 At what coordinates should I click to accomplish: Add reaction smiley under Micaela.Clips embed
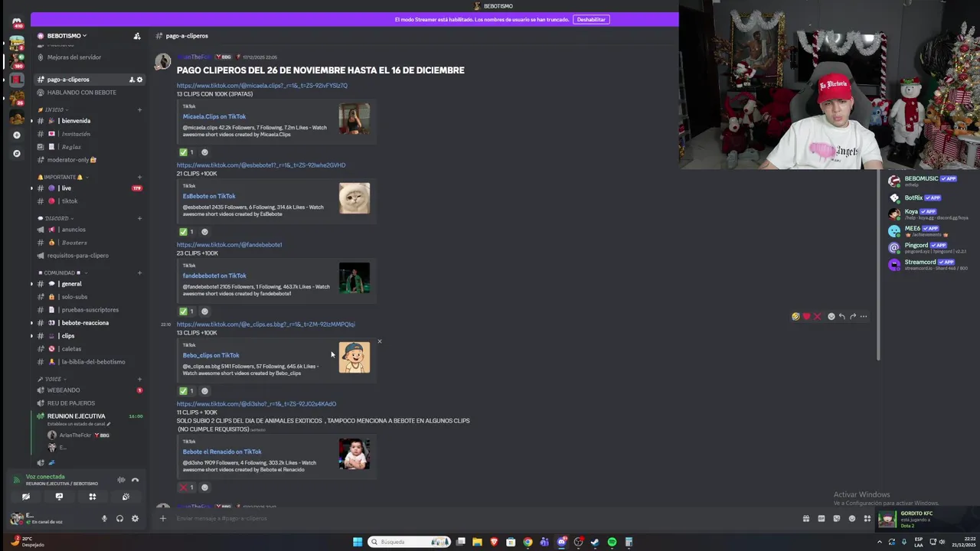[204, 152]
